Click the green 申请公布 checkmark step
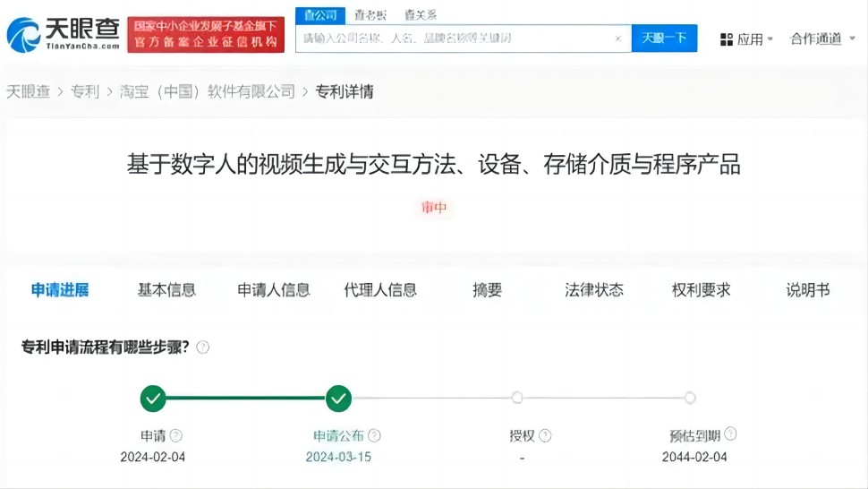The width and height of the screenshot is (868, 489). [x=338, y=399]
